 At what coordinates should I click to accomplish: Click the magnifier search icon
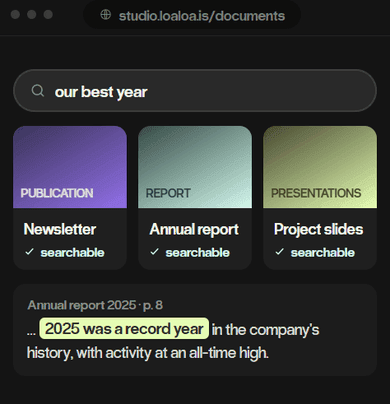(x=38, y=91)
